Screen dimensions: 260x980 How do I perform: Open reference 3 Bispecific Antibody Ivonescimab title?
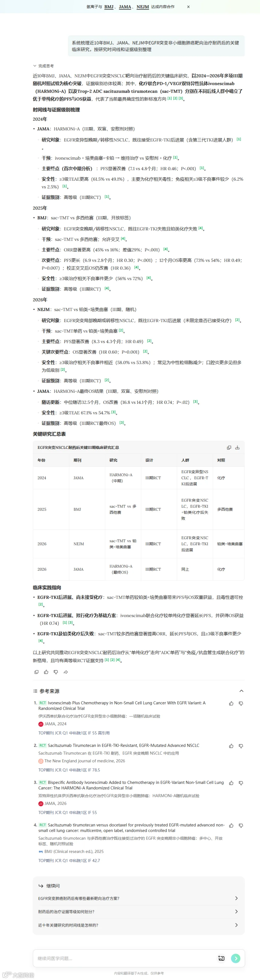[131, 785]
